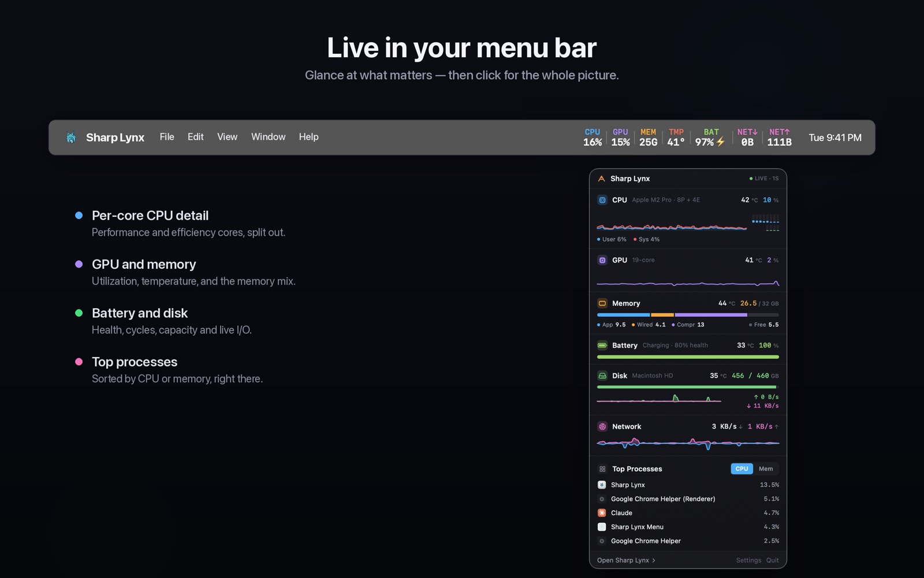924x578 pixels.
Task: Click the per-core CPU bars mini chart
Action: [x=766, y=223]
